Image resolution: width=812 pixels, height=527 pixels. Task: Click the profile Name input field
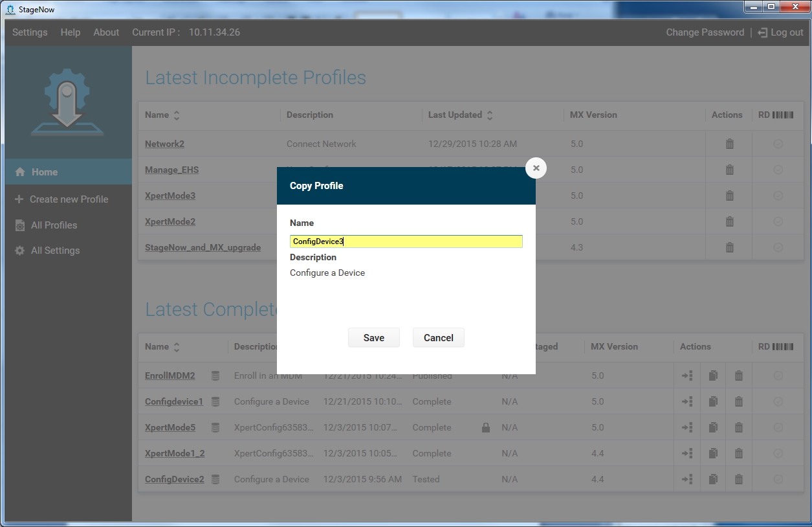tap(406, 241)
